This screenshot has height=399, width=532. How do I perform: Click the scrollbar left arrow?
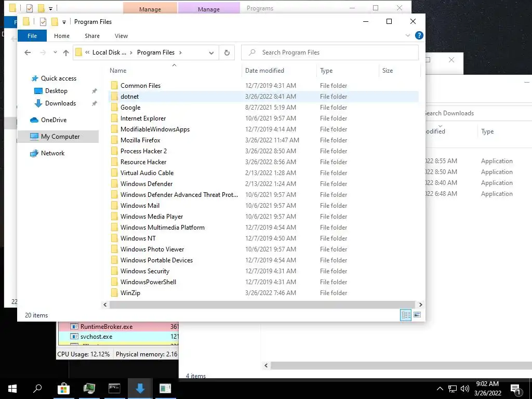point(105,304)
